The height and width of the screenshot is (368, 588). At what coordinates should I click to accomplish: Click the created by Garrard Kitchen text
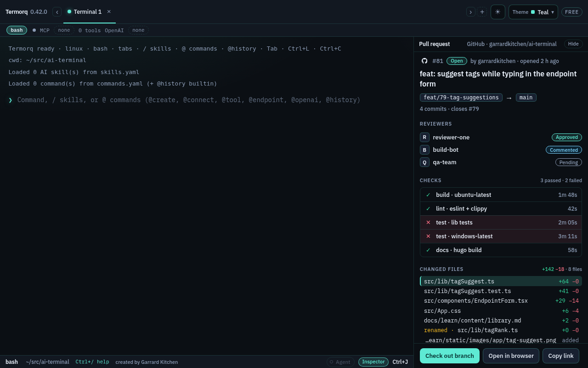point(147,362)
